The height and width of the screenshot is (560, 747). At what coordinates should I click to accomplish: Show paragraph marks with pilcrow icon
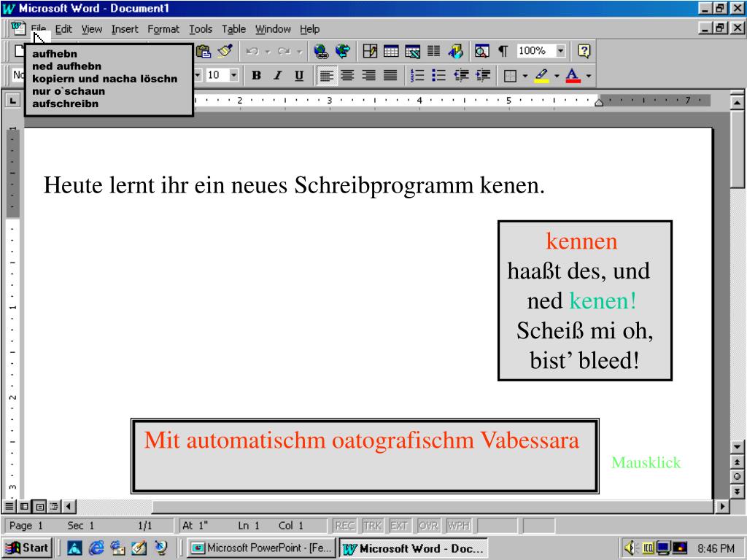[x=503, y=51]
